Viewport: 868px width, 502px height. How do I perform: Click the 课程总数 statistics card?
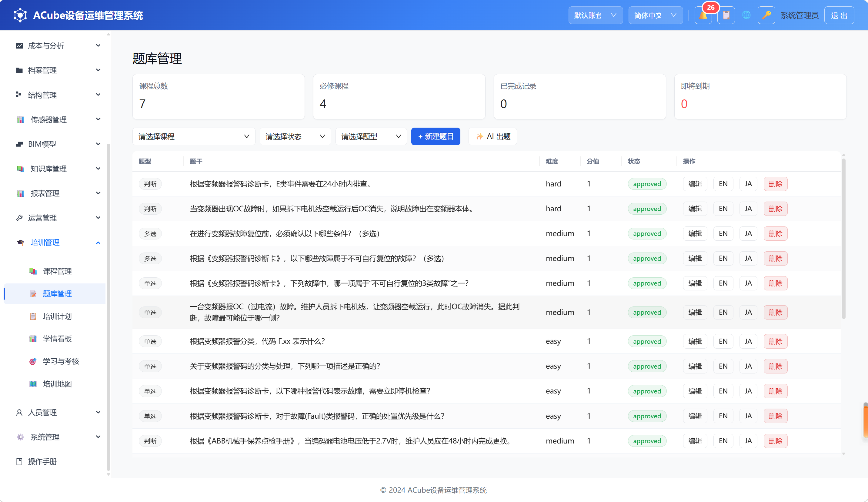tap(219, 96)
